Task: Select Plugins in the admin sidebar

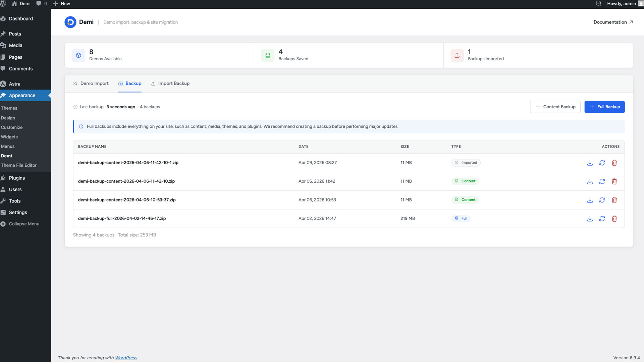Action: [x=16, y=178]
